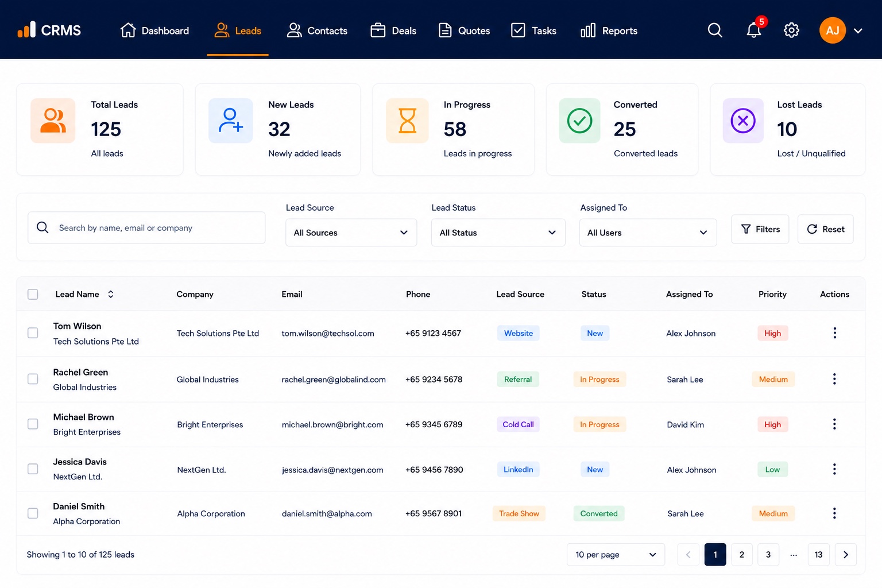The width and height of the screenshot is (882, 588).
Task: Go to previous page arrow
Action: [688, 555]
